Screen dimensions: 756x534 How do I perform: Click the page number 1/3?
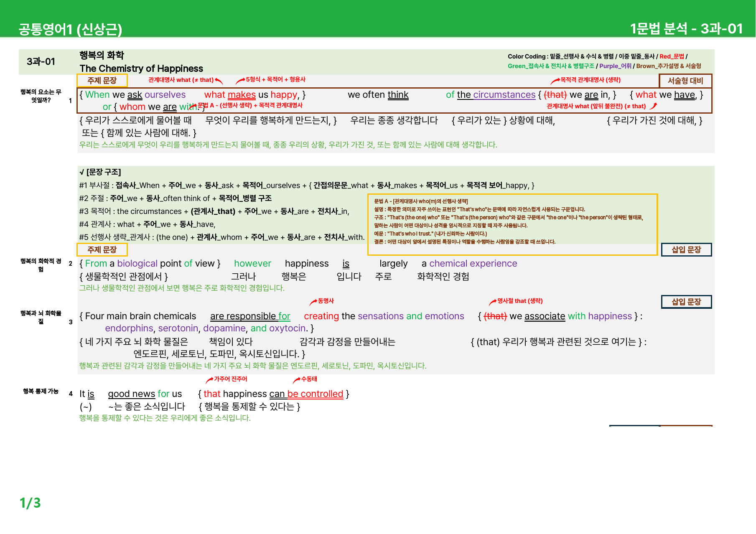30,503
